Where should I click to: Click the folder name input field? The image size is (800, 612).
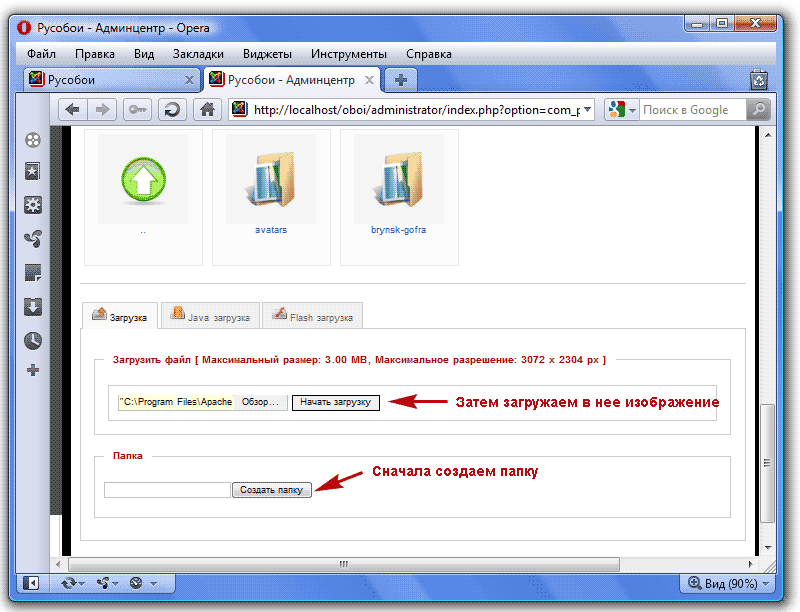point(167,490)
